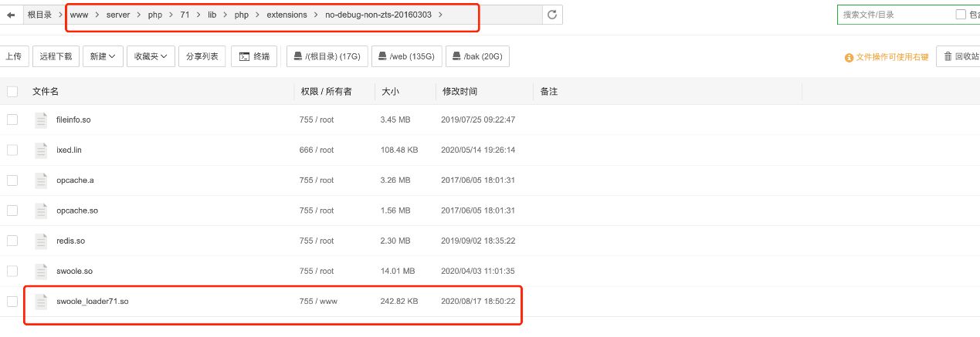Click the swoole_loader71.so file icon

point(41,302)
